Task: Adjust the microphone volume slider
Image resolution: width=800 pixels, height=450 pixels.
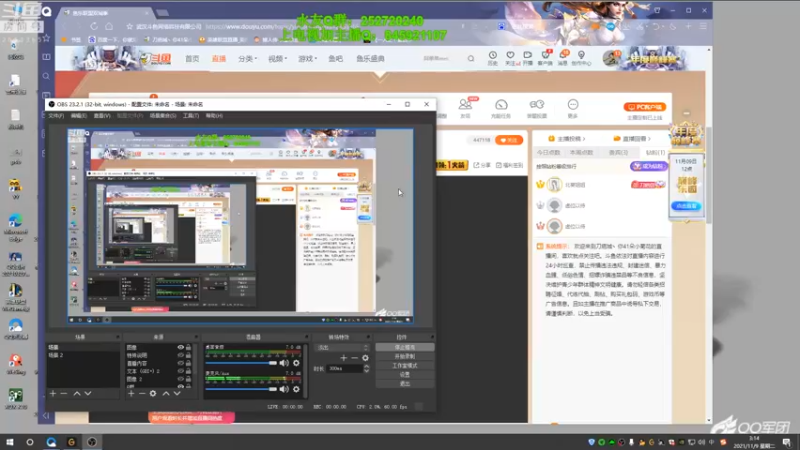Action: pos(241,389)
